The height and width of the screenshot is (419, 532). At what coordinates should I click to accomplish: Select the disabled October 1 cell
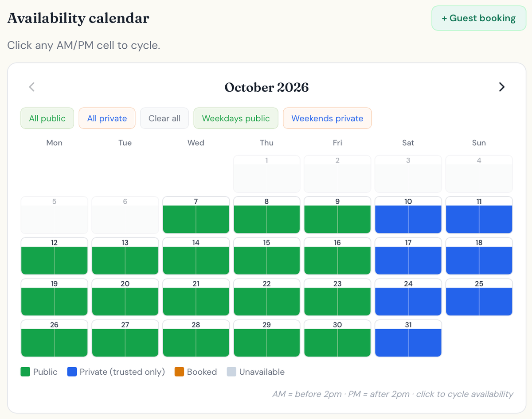[x=267, y=174]
